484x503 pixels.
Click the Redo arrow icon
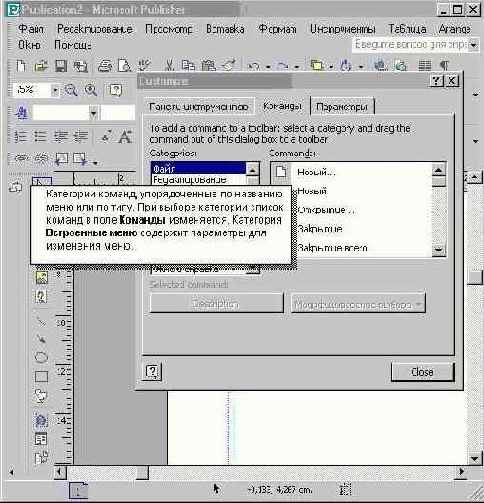coord(283,66)
